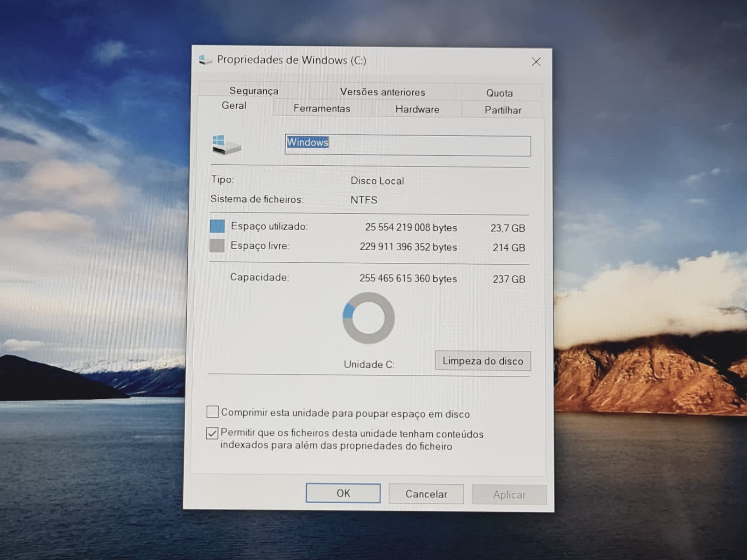
Task: Select the Quota tab
Action: tap(499, 93)
